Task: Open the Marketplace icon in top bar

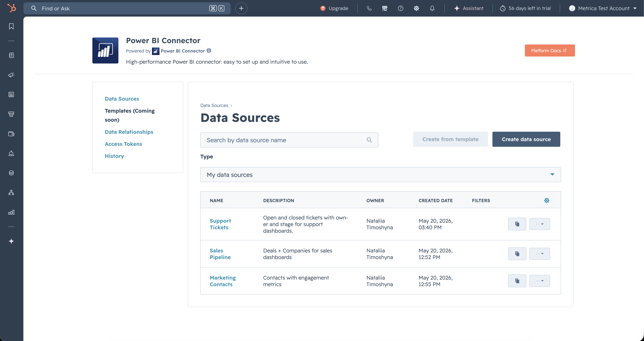Action: (x=385, y=8)
